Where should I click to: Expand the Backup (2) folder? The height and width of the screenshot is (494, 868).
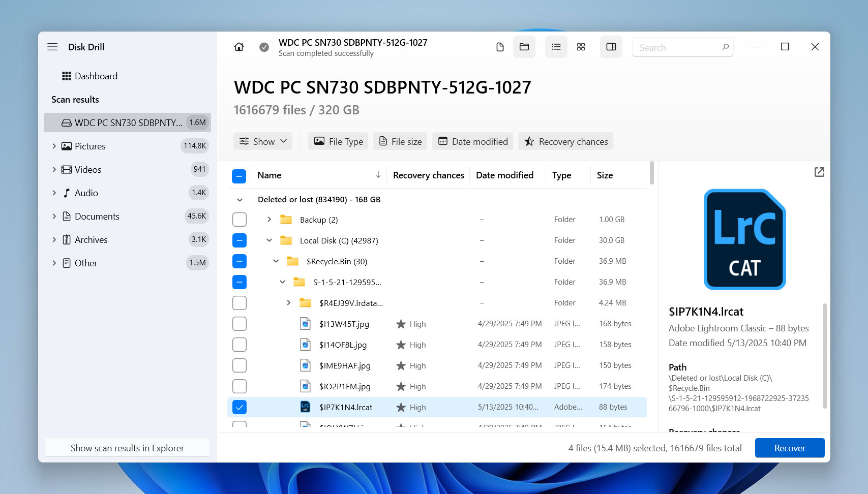click(x=269, y=220)
